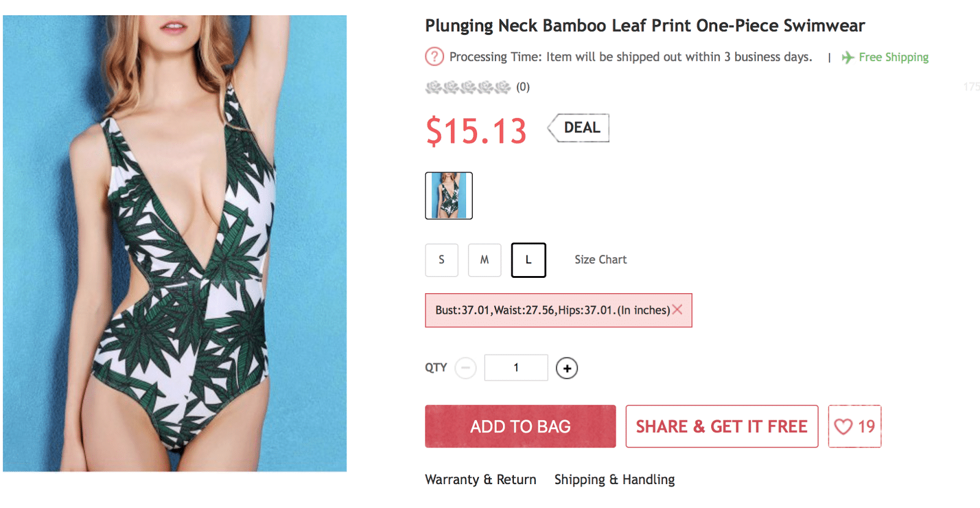Click the Free Shipping link text

tap(894, 58)
